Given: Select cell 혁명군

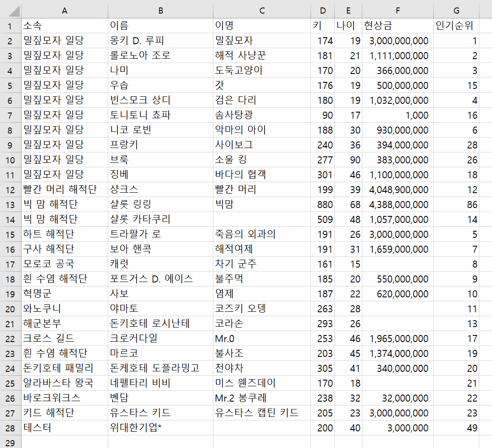Looking at the screenshot, I should click(x=65, y=294).
